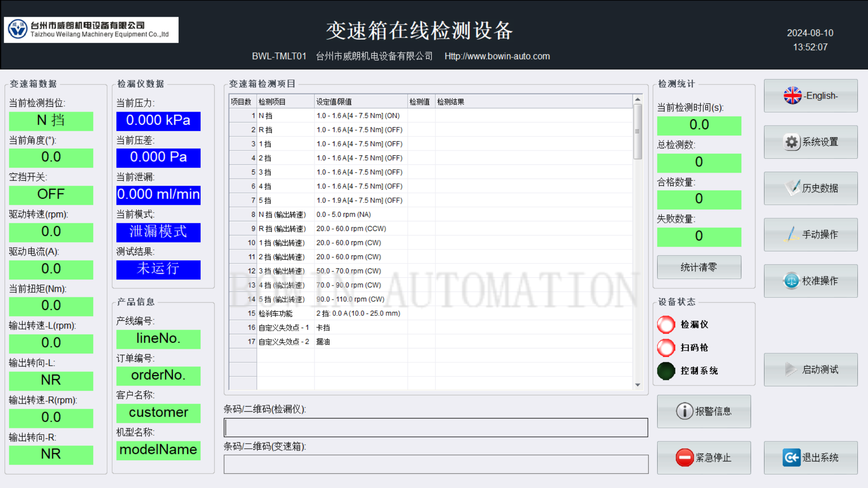The width and height of the screenshot is (868, 488).
Task: Select row 2 R 挡 in table
Action: (430, 130)
